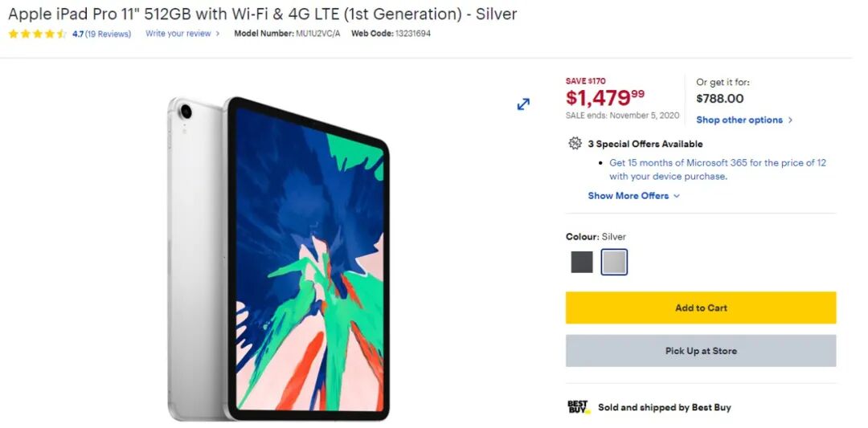Choose Pick Up at Store

click(701, 351)
